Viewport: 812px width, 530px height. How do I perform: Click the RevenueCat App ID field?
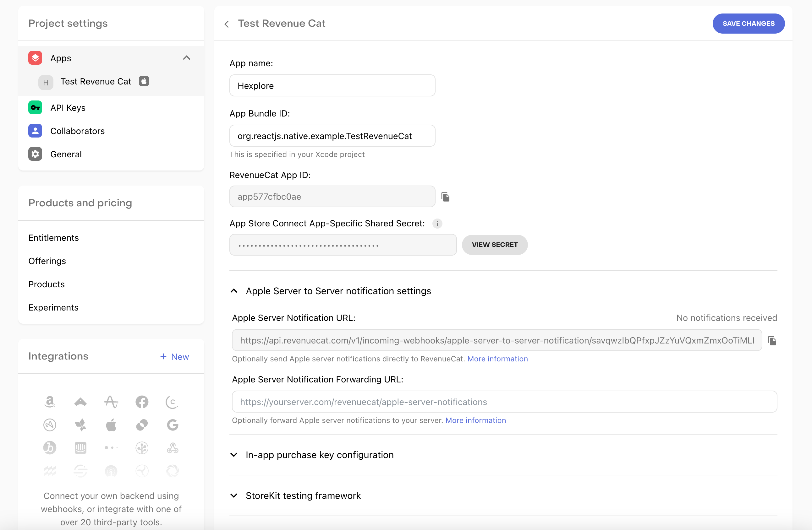tap(332, 196)
